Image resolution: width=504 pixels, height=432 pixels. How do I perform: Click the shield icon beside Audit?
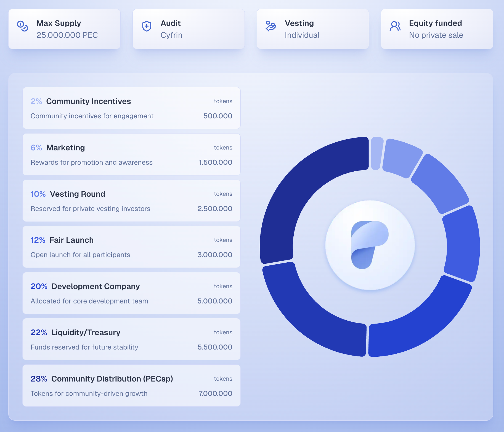(147, 26)
